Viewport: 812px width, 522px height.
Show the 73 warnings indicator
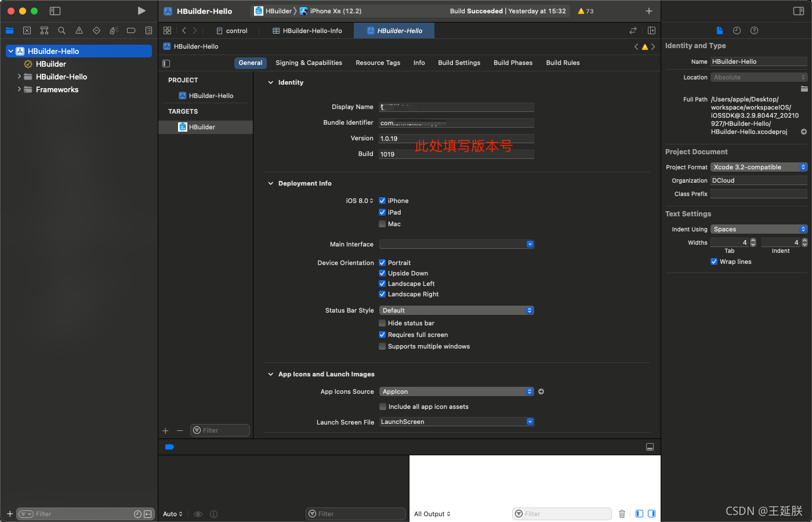[586, 11]
